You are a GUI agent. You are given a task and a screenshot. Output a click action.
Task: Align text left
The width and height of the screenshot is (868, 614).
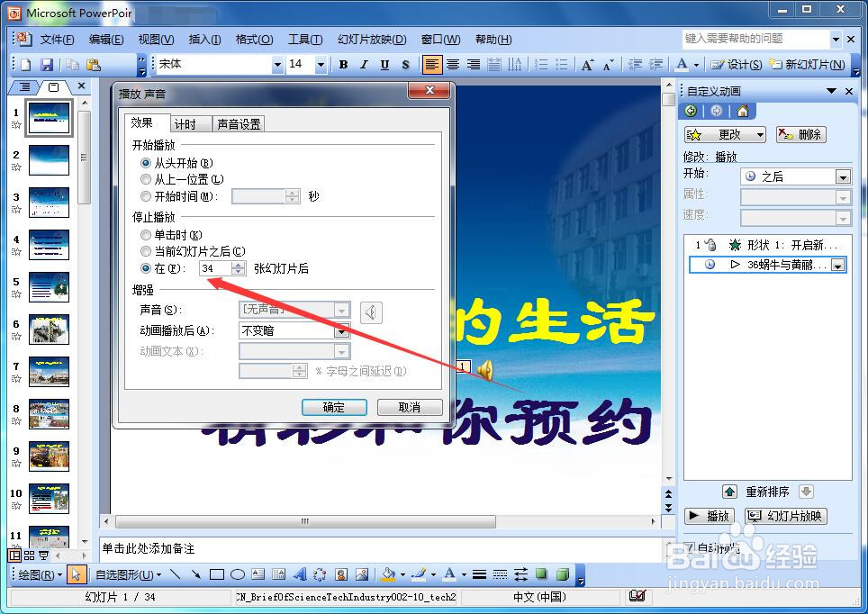(432, 65)
